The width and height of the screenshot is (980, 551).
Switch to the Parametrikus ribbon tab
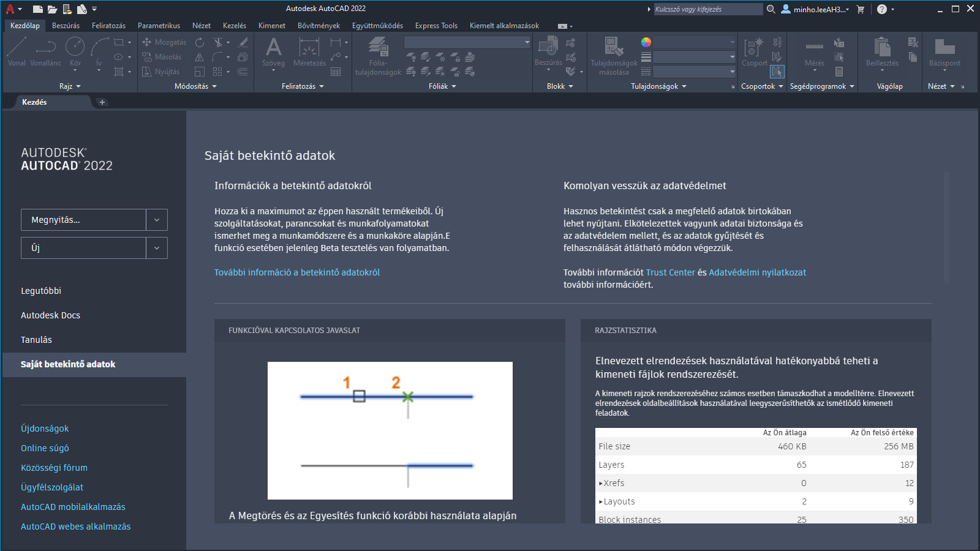click(x=159, y=26)
